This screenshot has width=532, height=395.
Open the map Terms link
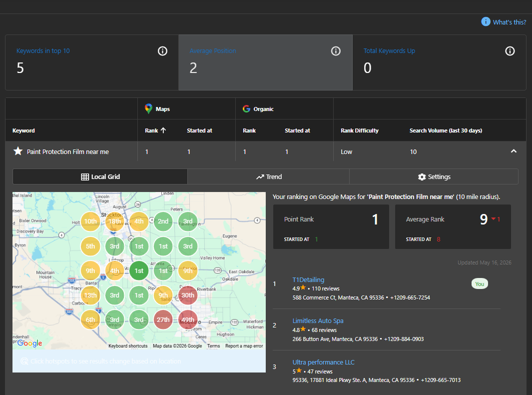tap(213, 346)
